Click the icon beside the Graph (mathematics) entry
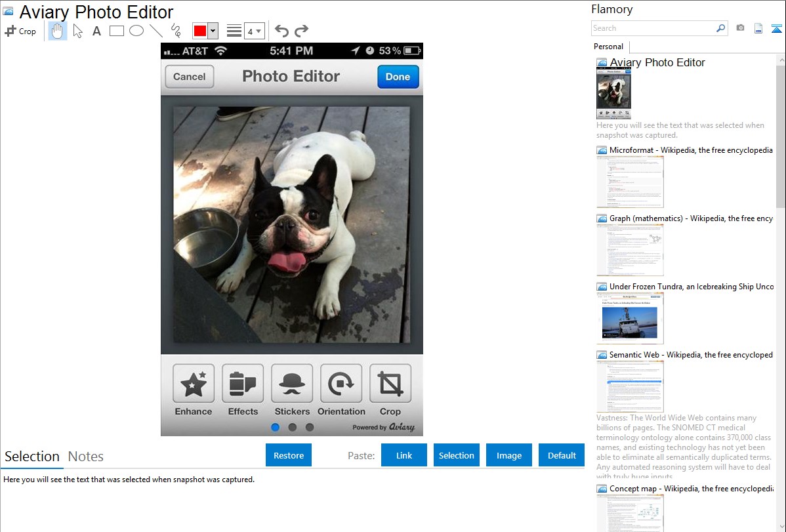The image size is (786, 532). tap(602, 218)
